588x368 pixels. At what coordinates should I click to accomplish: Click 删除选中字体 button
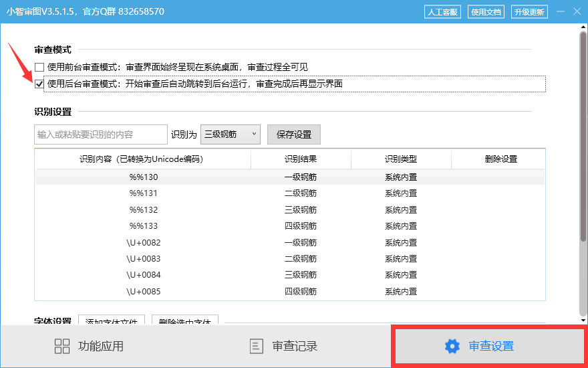pos(185,321)
